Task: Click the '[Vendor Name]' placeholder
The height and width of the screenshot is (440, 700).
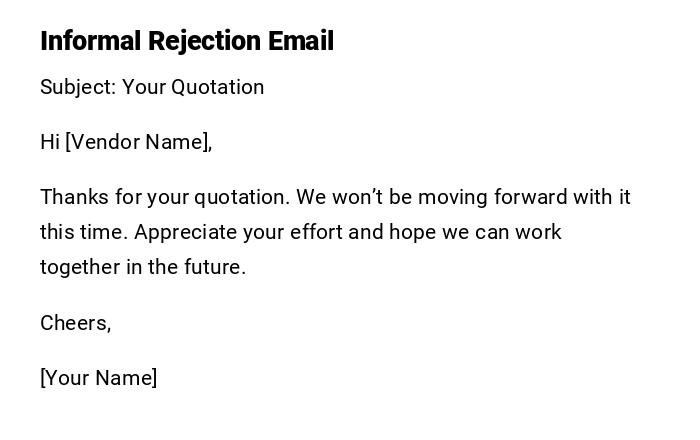Action: 138,142
